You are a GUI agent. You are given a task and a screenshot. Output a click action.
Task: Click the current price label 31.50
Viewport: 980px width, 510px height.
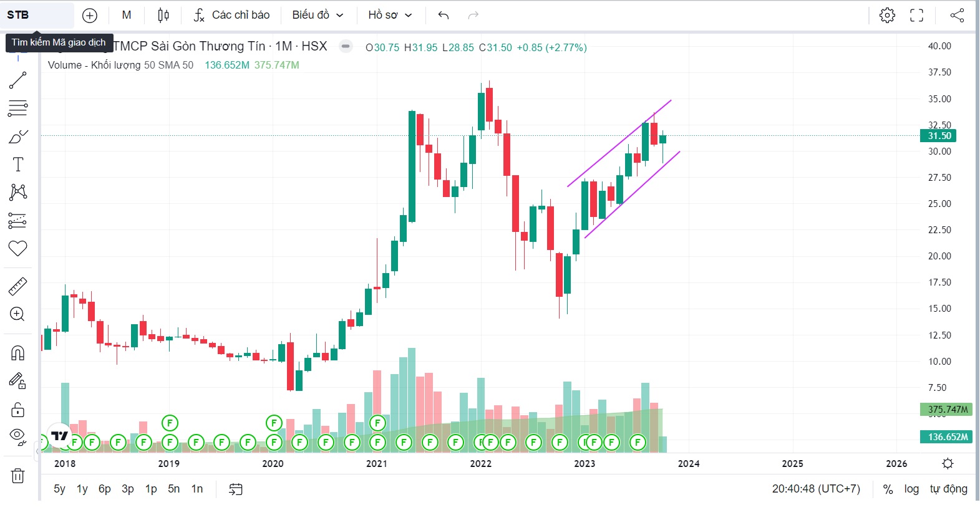(x=938, y=136)
